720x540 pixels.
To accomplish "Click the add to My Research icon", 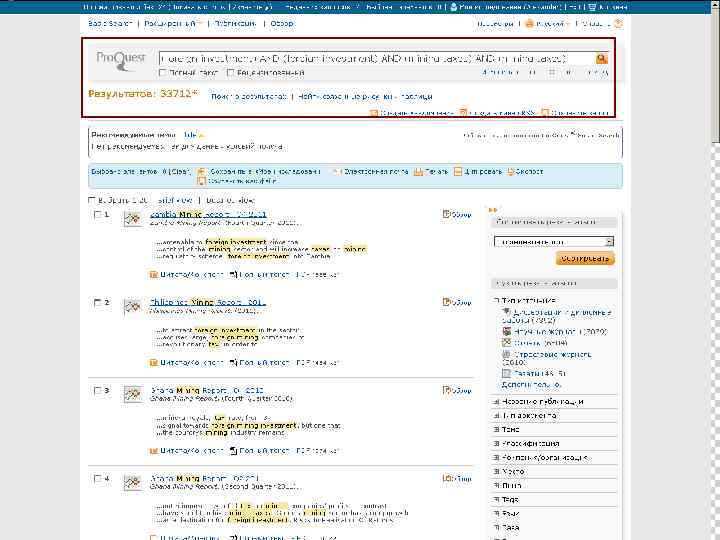I will 201,172.
